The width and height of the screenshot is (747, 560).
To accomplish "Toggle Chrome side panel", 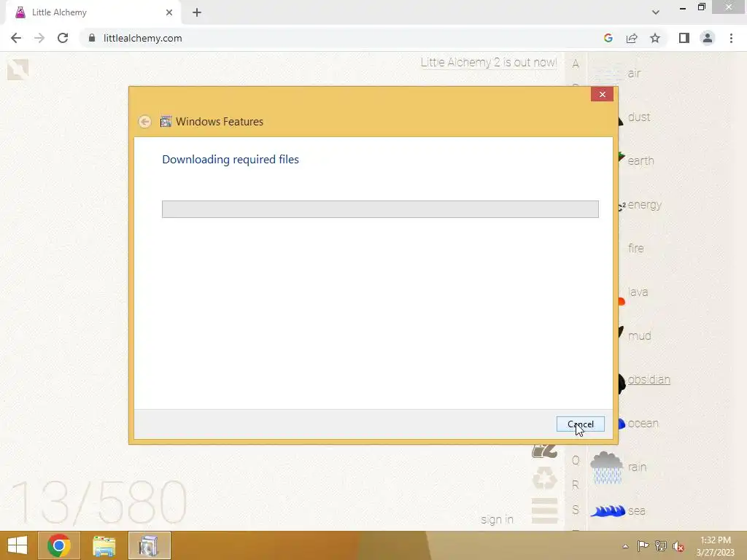I will (x=684, y=38).
